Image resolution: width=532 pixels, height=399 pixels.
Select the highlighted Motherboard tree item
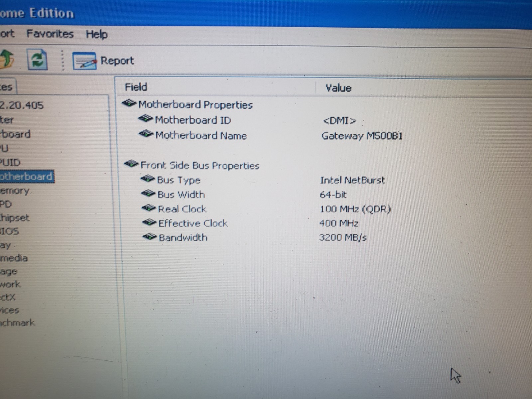click(27, 176)
